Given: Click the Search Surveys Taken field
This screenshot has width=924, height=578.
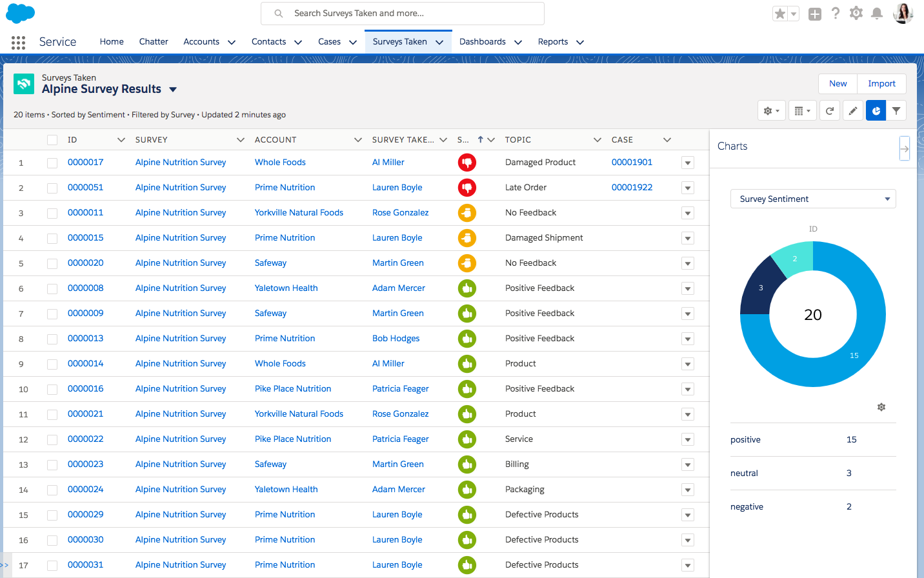Looking at the screenshot, I should [x=403, y=14].
